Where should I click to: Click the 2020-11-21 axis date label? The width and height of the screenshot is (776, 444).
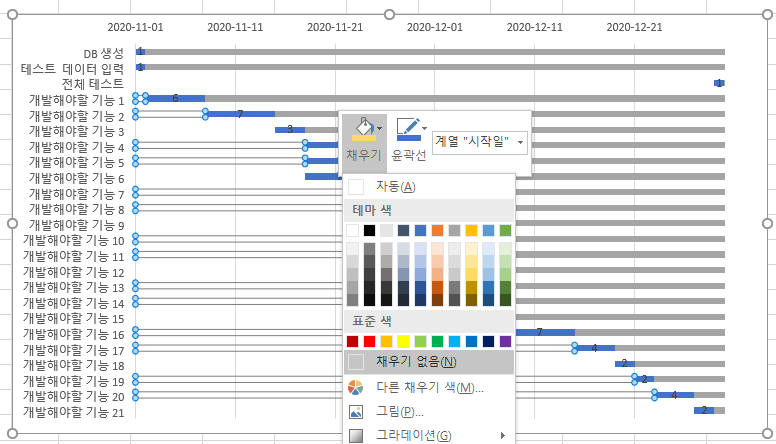pos(335,27)
